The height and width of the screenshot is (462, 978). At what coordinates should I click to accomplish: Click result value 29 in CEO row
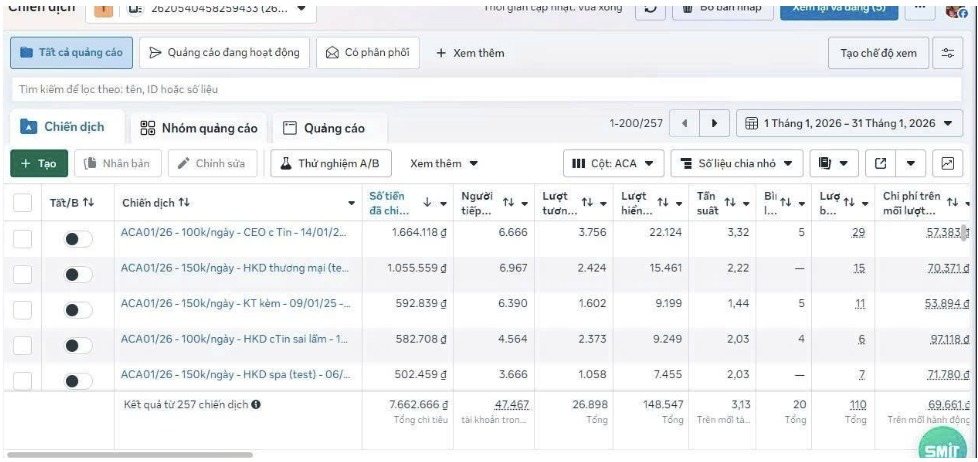click(x=858, y=233)
